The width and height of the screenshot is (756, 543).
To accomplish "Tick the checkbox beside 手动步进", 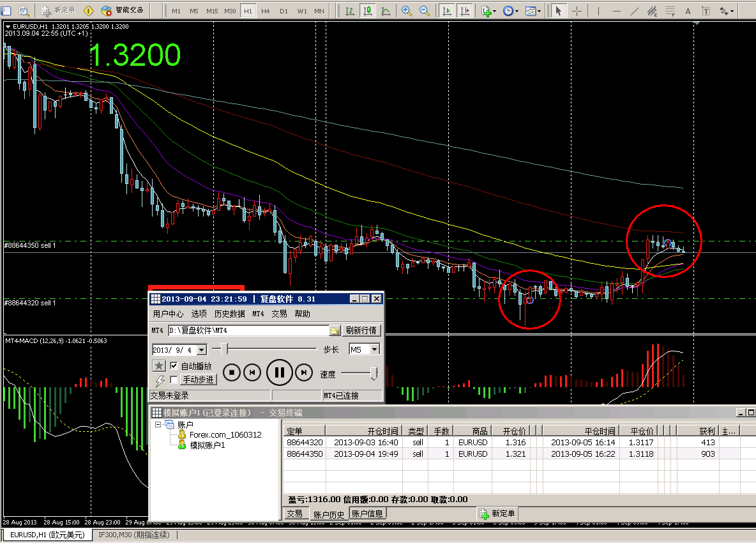I will coord(174,379).
